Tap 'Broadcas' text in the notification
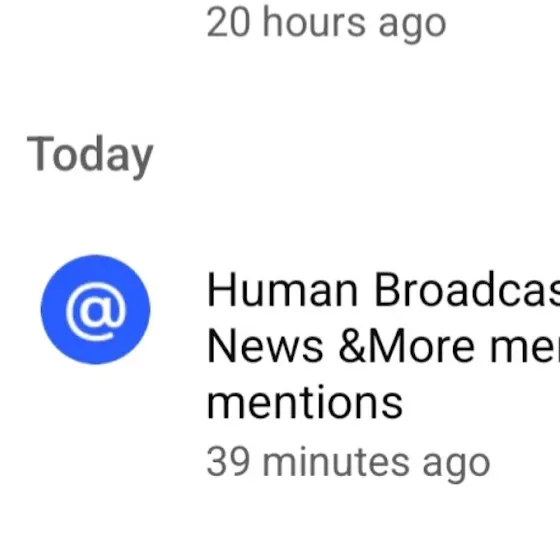The width and height of the screenshot is (560, 560). [467, 290]
